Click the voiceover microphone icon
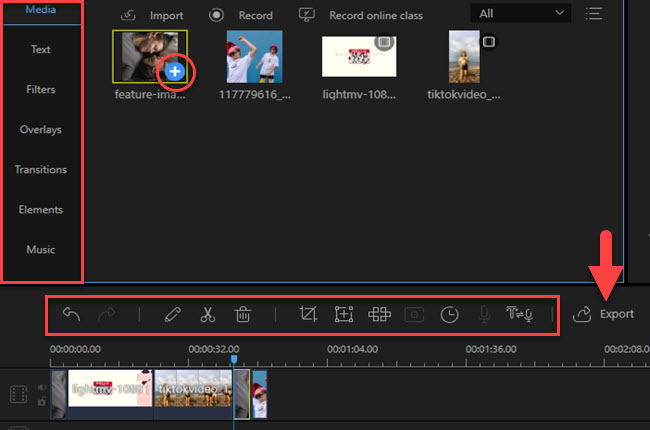Image resolution: width=650 pixels, height=430 pixels. pyautogui.click(x=484, y=314)
